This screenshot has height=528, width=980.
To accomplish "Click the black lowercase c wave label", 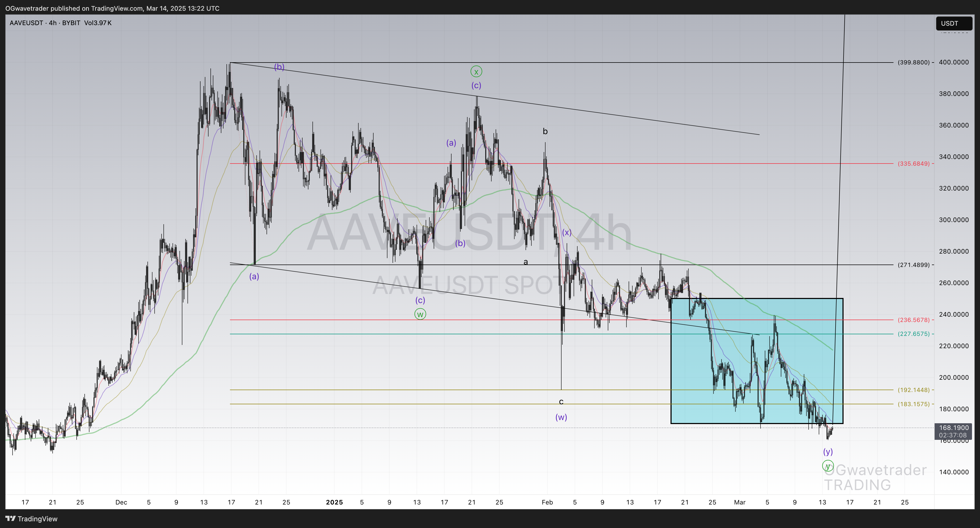I will point(561,402).
